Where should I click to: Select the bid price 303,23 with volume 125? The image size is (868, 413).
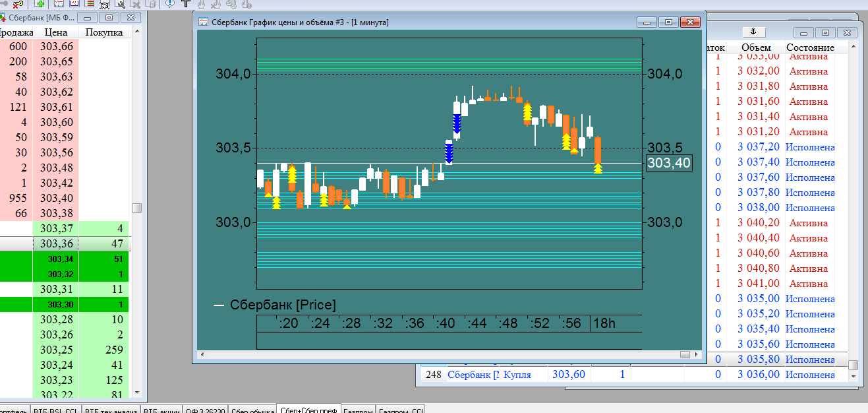pos(56,380)
